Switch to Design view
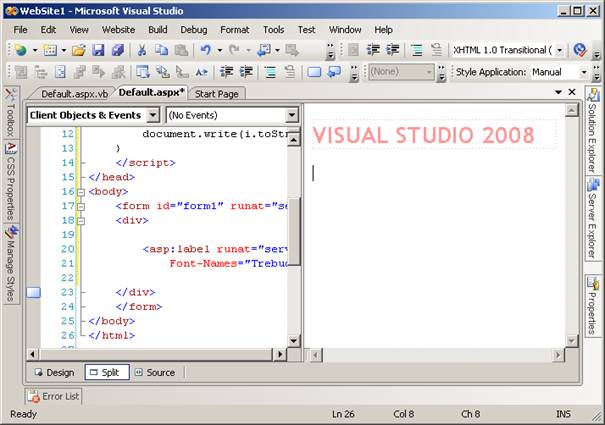The height and width of the screenshot is (425, 605). pyautogui.click(x=54, y=372)
